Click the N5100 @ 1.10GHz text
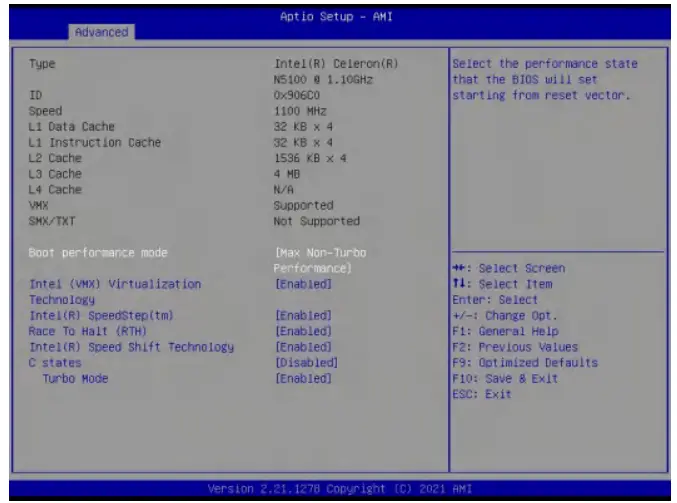Screen dimensions: 677x503 coord(323,80)
